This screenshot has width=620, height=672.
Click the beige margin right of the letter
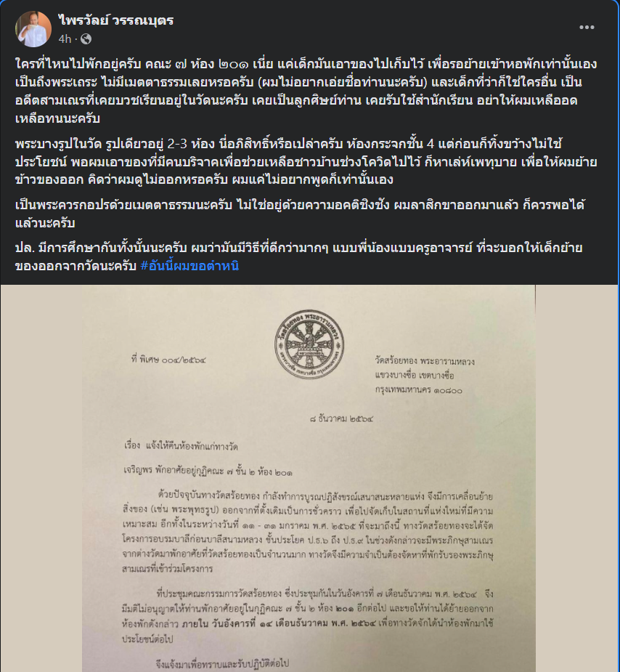[577, 478]
